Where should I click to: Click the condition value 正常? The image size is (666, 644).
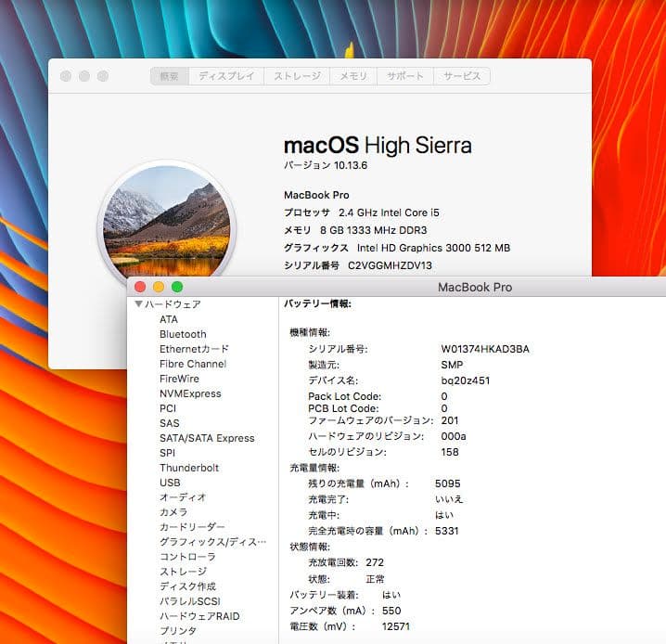(375, 579)
